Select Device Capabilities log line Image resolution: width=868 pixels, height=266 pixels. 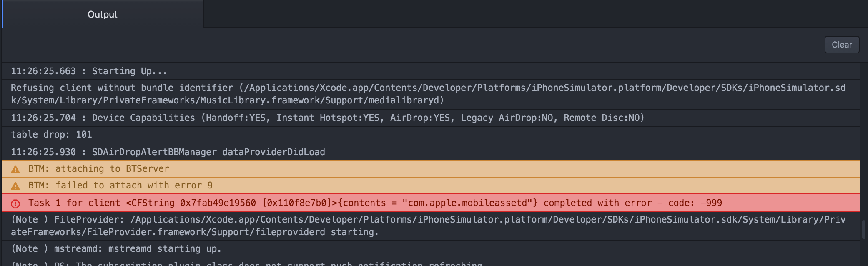pyautogui.click(x=431, y=118)
